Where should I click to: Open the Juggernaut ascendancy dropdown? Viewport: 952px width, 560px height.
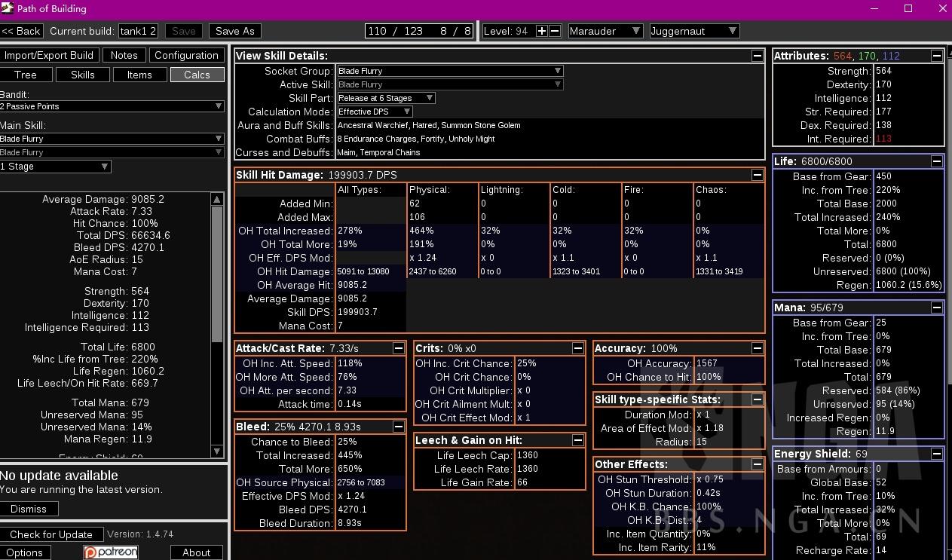tap(693, 31)
